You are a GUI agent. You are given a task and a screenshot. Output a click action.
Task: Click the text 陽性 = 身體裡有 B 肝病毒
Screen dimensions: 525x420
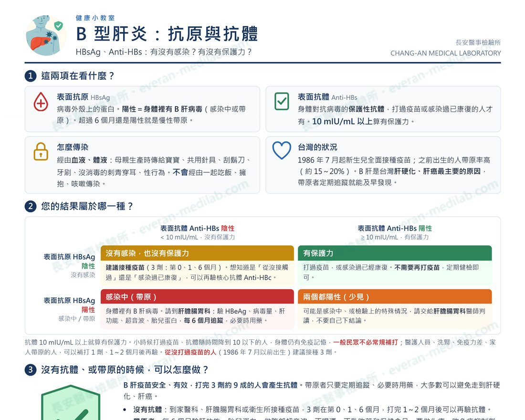[x=162, y=109]
